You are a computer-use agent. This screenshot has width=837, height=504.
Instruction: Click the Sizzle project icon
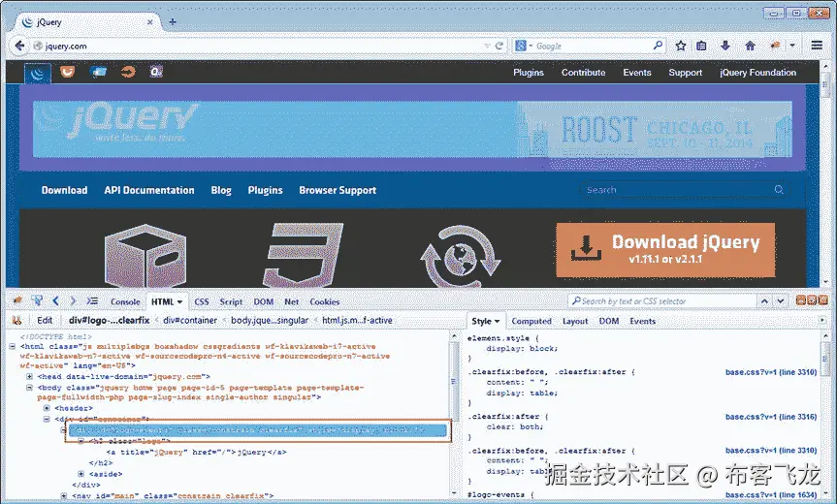pyautogui.click(x=128, y=71)
